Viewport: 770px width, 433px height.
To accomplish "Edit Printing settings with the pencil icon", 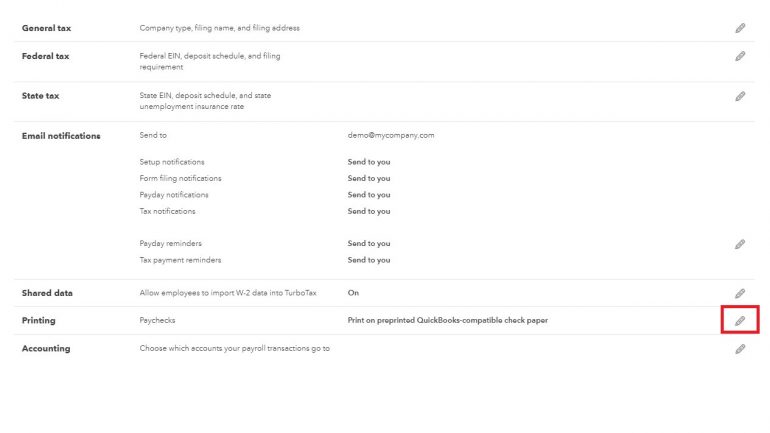I will click(740, 321).
